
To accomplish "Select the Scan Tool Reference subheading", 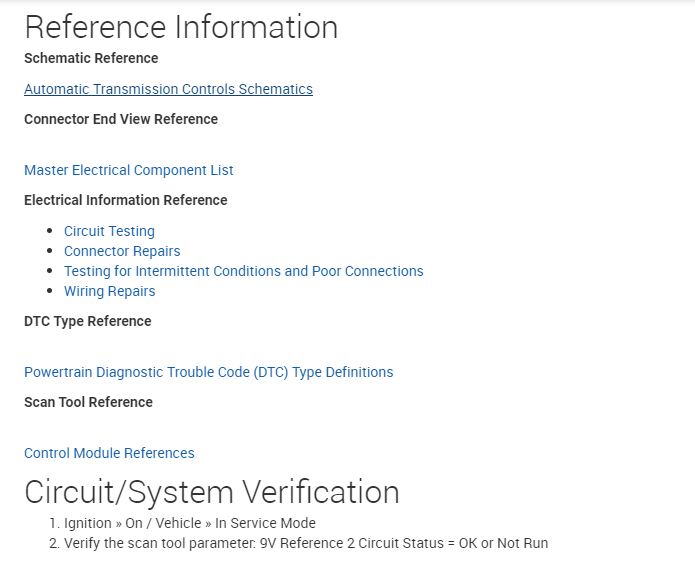I will point(88,402).
